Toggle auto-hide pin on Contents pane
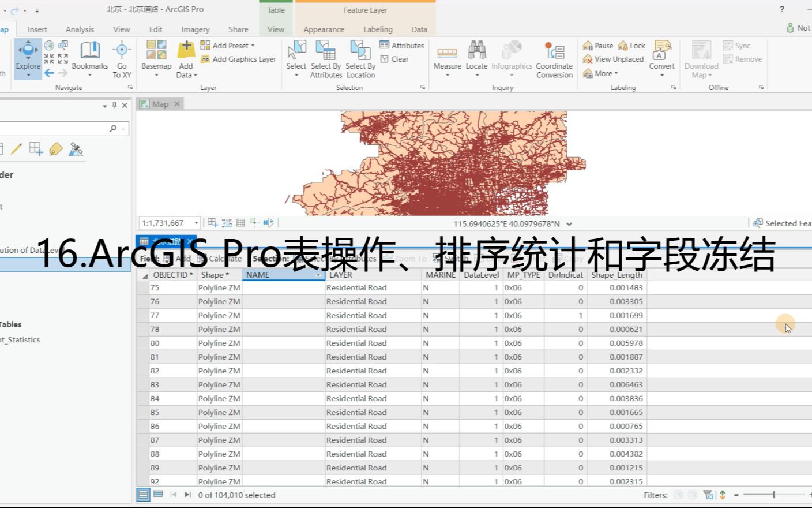The height and width of the screenshot is (508, 812). pyautogui.click(x=114, y=105)
